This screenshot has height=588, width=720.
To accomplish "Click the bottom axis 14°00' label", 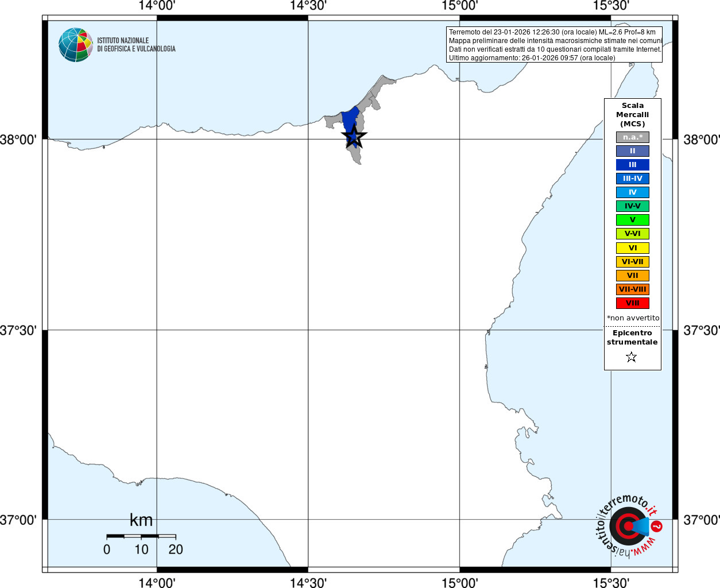I will tap(157, 583).
